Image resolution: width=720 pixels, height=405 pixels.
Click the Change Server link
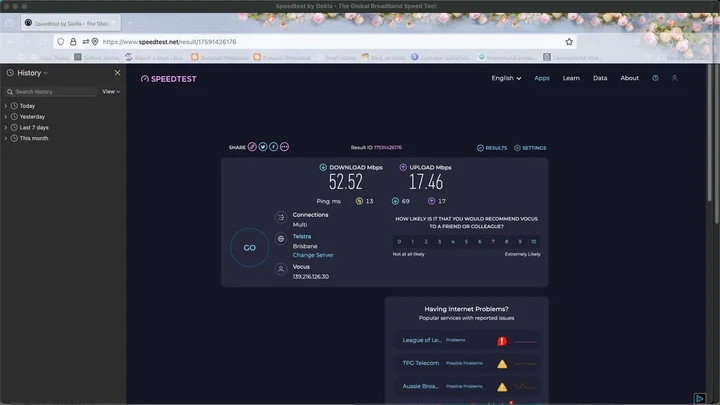click(x=313, y=255)
